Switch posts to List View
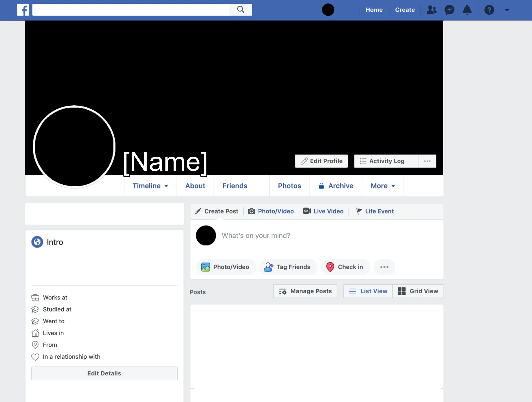The width and height of the screenshot is (532, 402). 367,291
